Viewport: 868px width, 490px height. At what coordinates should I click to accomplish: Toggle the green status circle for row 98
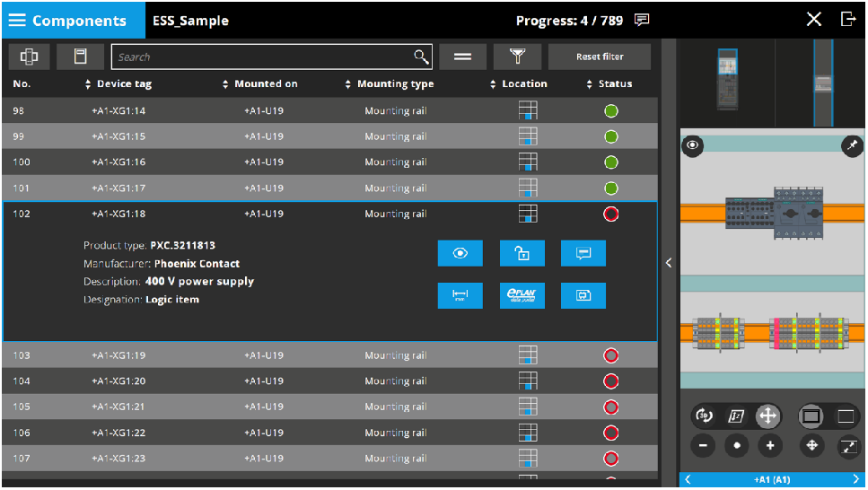pos(611,111)
